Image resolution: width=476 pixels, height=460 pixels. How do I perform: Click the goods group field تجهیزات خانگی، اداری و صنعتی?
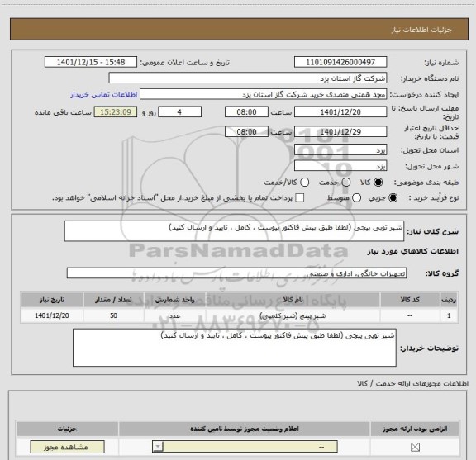pyautogui.click(x=236, y=273)
